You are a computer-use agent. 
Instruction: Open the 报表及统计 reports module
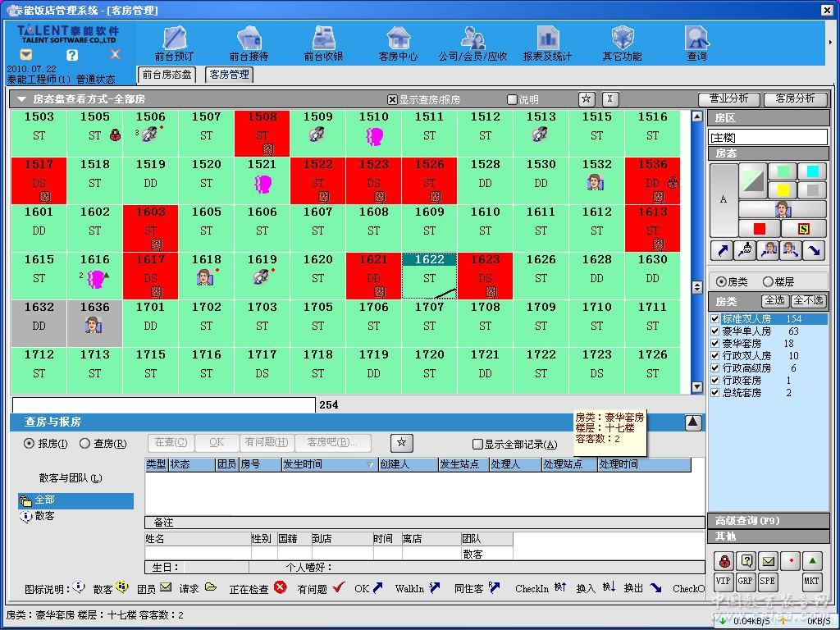547,43
